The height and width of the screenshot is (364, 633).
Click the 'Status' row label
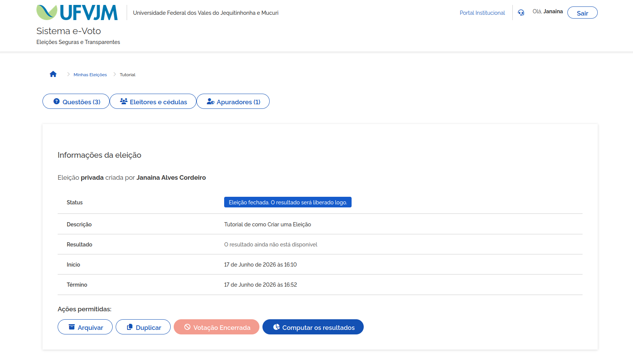tap(75, 202)
